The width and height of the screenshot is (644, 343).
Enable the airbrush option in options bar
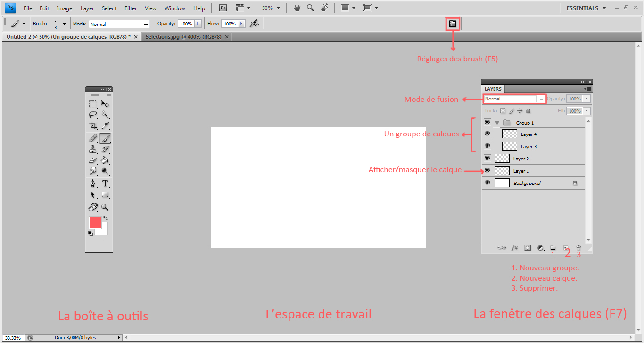coord(254,24)
